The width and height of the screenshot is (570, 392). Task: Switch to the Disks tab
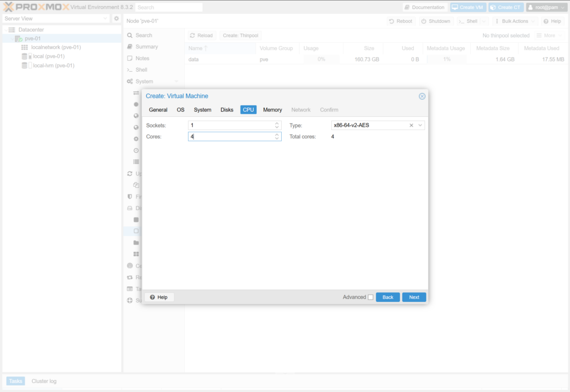point(227,110)
